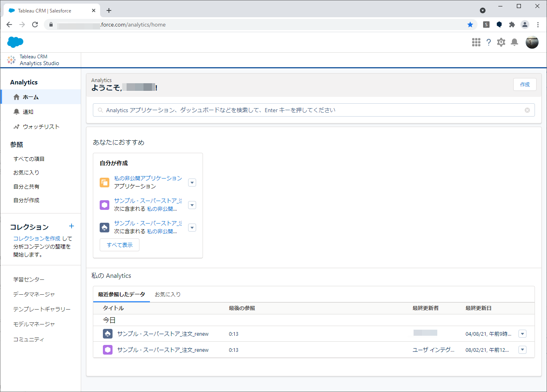Open データマネージャ in the sidebar
Viewport: 547px width, 392px height.
tap(34, 294)
